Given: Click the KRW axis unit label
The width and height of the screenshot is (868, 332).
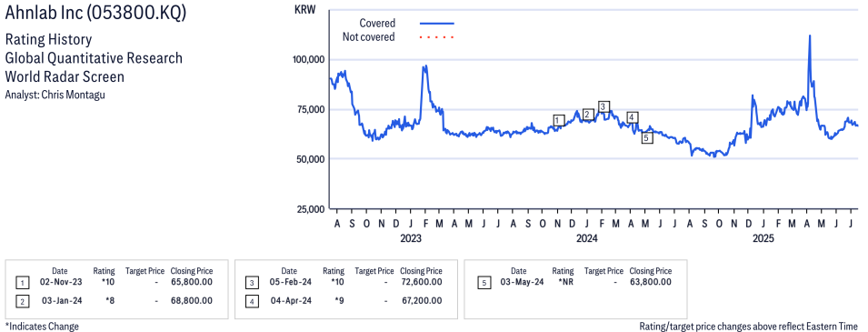Looking at the screenshot, I should tap(304, 9).
